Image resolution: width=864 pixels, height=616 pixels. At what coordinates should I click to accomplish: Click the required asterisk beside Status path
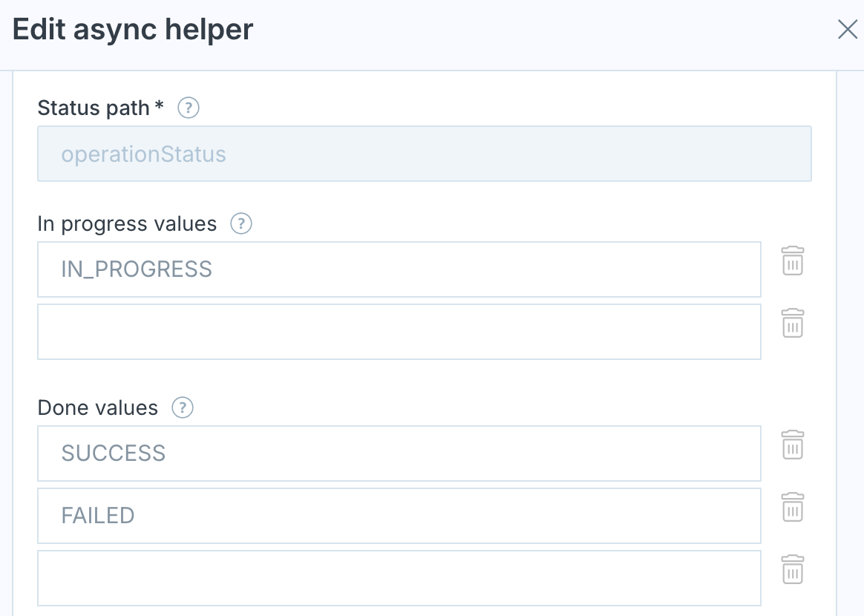[160, 104]
